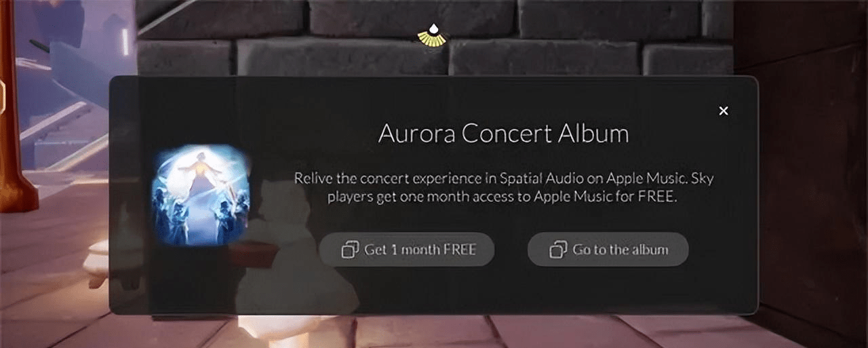This screenshot has height=348, width=868.
Task: Tap the white droplet above the golden fan
Action: [432, 29]
